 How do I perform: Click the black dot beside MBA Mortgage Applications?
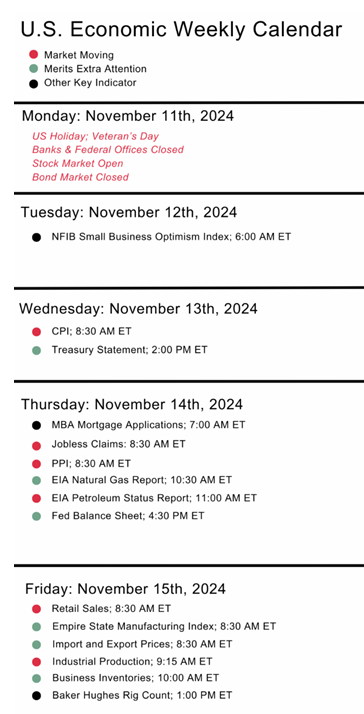click(36, 426)
